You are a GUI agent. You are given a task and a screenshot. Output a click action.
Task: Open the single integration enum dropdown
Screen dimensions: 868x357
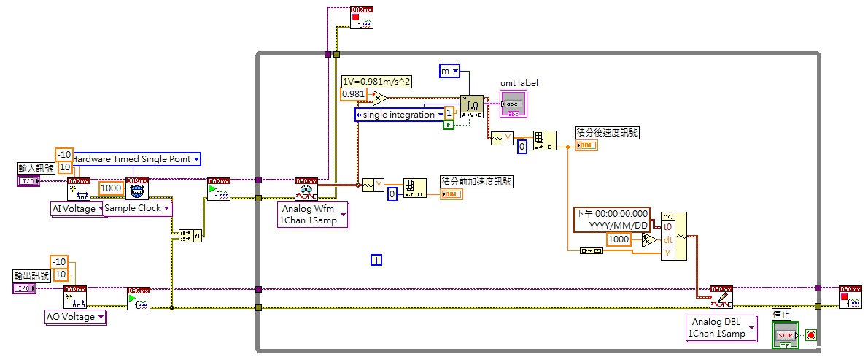(x=400, y=114)
